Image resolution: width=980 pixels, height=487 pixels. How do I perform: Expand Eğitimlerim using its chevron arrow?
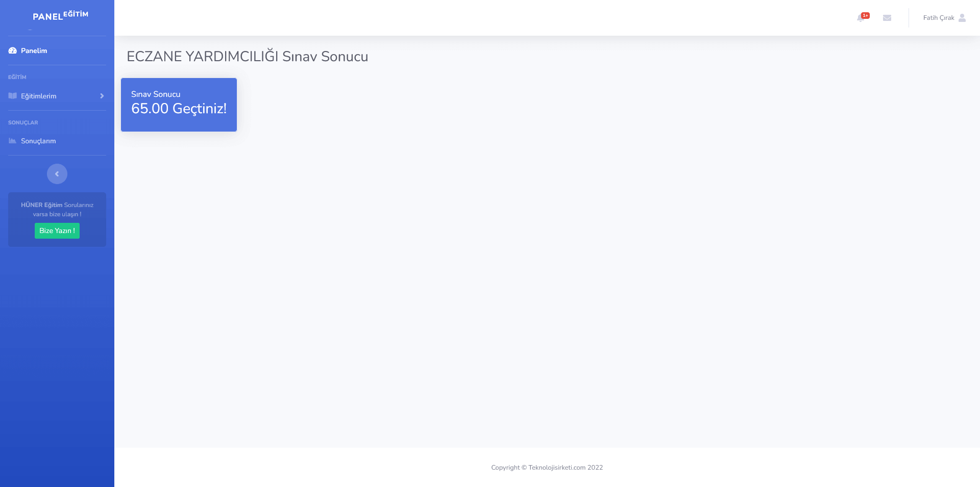(x=102, y=96)
